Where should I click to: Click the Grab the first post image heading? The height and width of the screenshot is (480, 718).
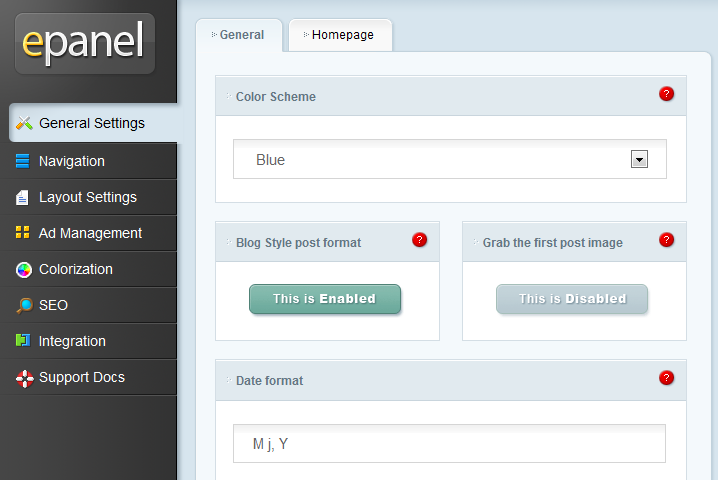point(553,243)
